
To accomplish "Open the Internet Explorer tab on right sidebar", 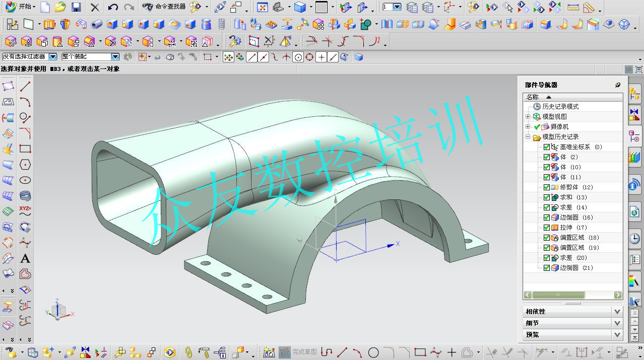I will pos(635,212).
